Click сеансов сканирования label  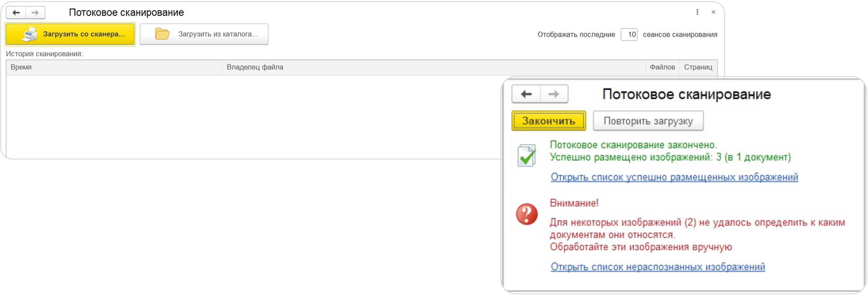coord(680,34)
